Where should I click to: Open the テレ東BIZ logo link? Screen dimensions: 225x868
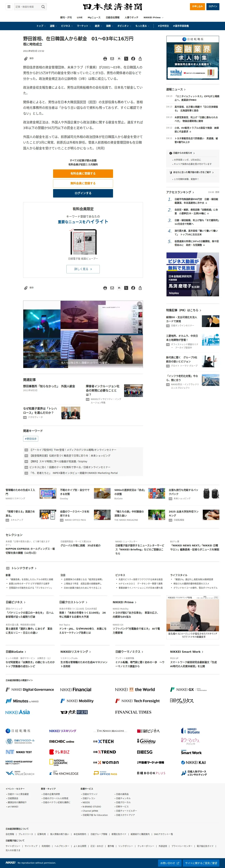(x=60, y=752)
